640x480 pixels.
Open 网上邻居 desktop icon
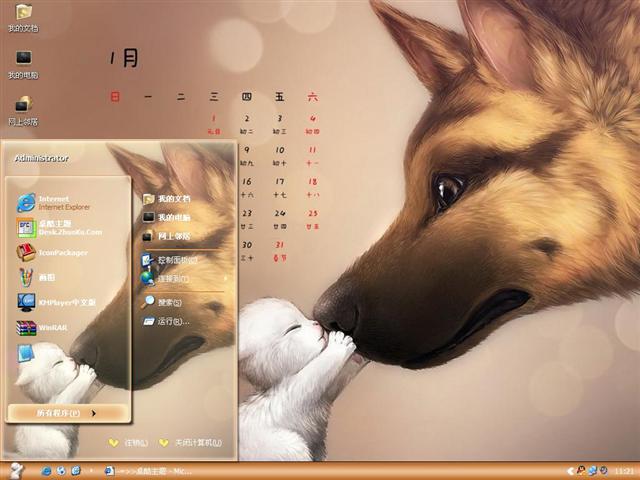tap(23, 111)
